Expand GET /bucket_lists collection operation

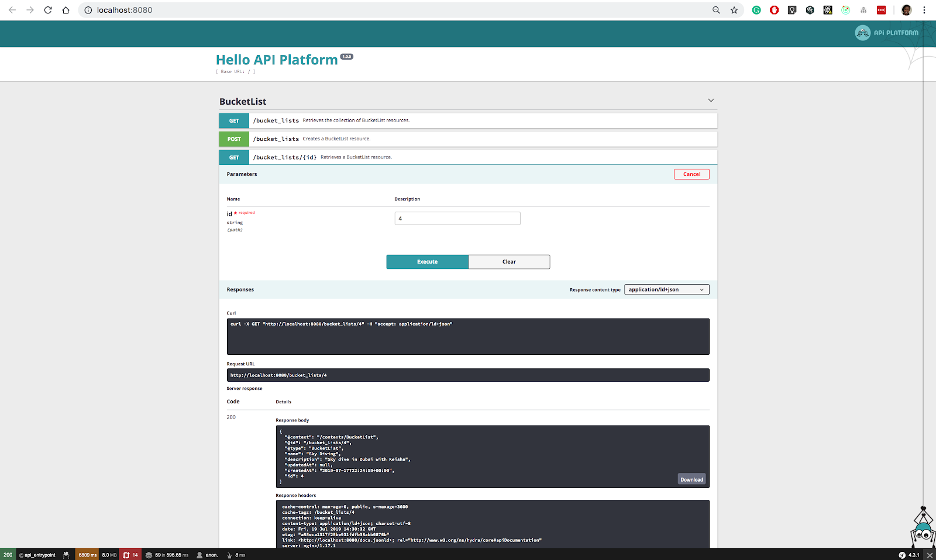click(468, 120)
